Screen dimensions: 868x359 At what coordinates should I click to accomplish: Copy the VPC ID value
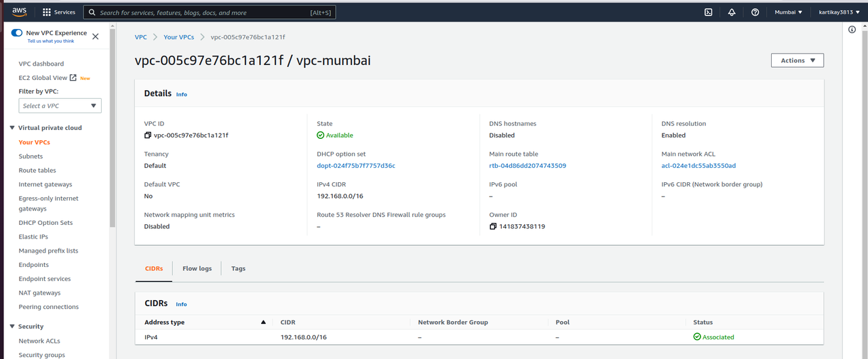(x=148, y=135)
